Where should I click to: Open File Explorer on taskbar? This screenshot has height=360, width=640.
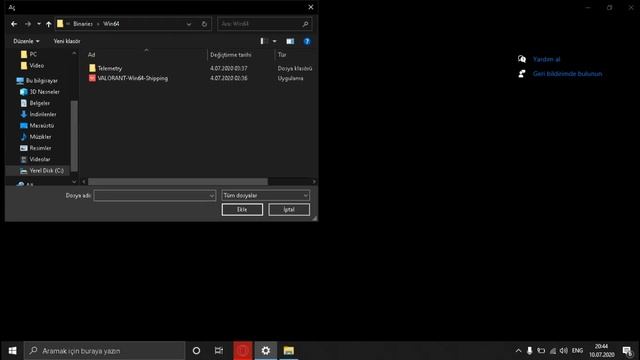(x=289, y=351)
